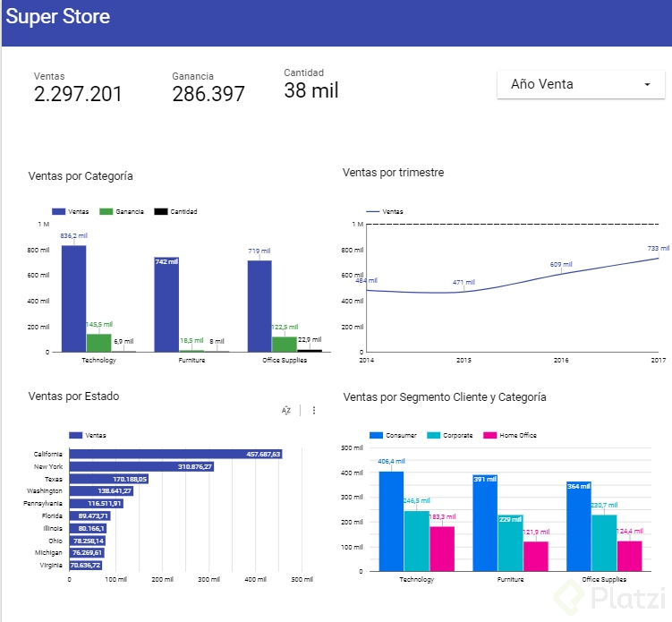Click the Furniture Consumer bar 391 mil
Viewport: 672px width, 622px height.
[x=485, y=523]
